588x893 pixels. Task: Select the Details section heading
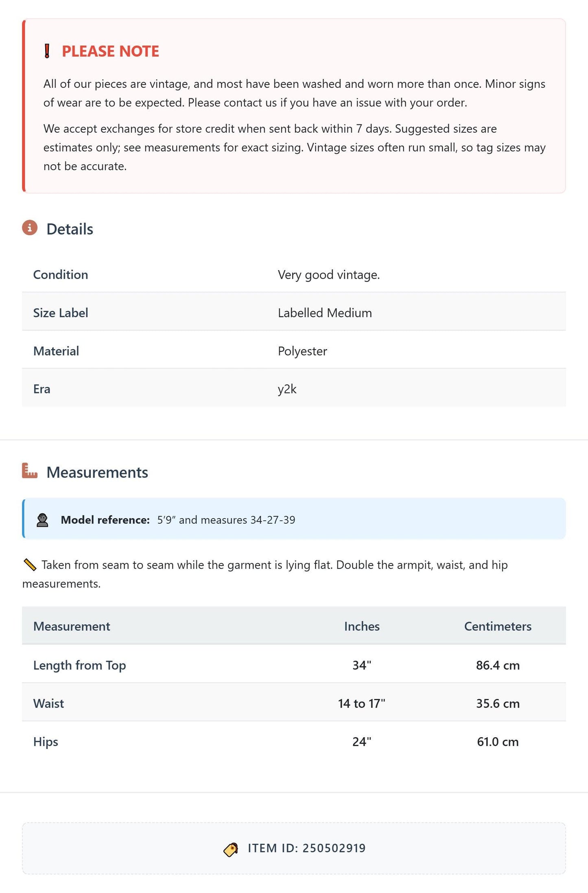click(x=70, y=229)
